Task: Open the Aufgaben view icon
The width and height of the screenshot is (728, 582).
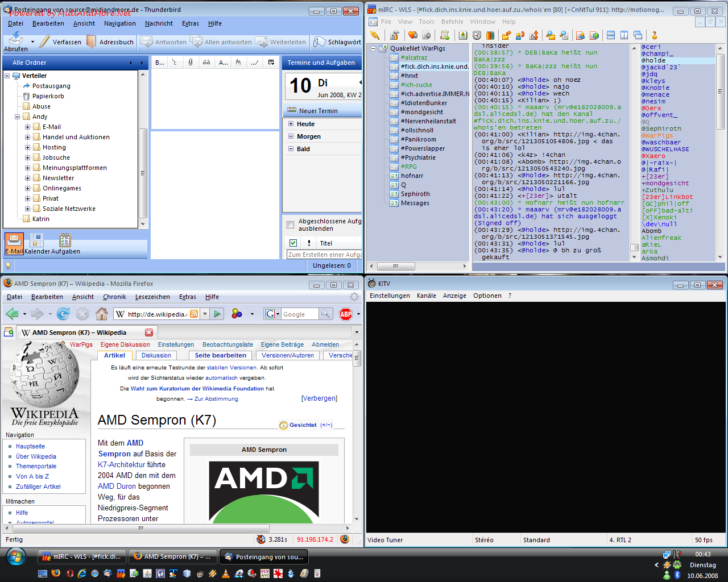Action: [x=65, y=241]
